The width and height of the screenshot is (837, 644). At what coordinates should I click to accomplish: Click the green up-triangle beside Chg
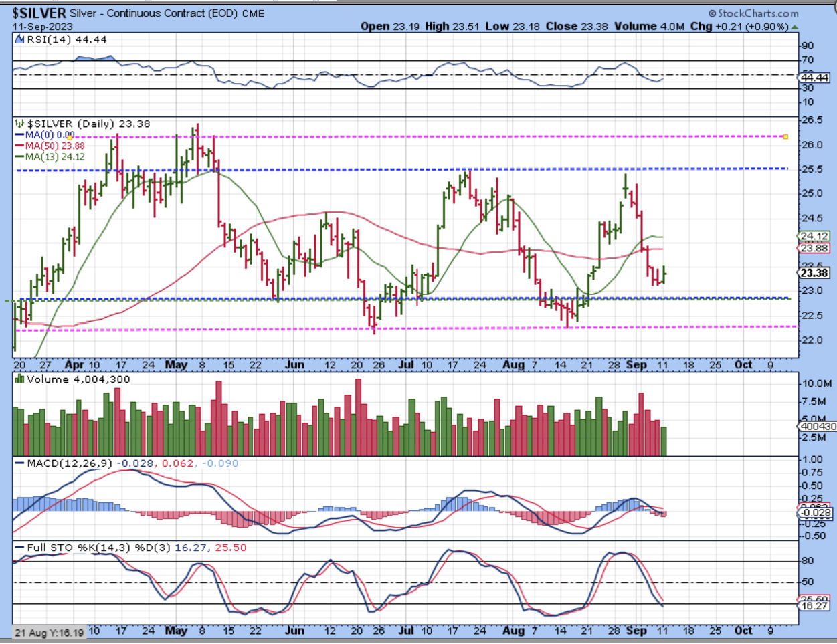pos(794,27)
